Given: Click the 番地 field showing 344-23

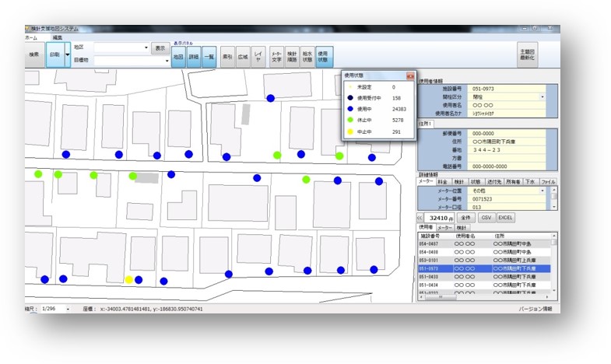Looking at the screenshot, I should pyautogui.click(x=506, y=150).
